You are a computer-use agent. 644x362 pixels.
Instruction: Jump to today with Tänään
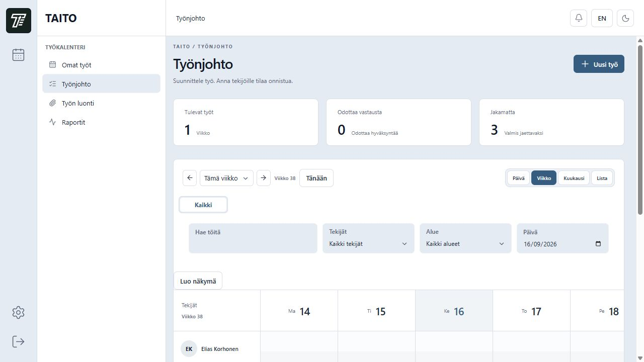tap(316, 178)
